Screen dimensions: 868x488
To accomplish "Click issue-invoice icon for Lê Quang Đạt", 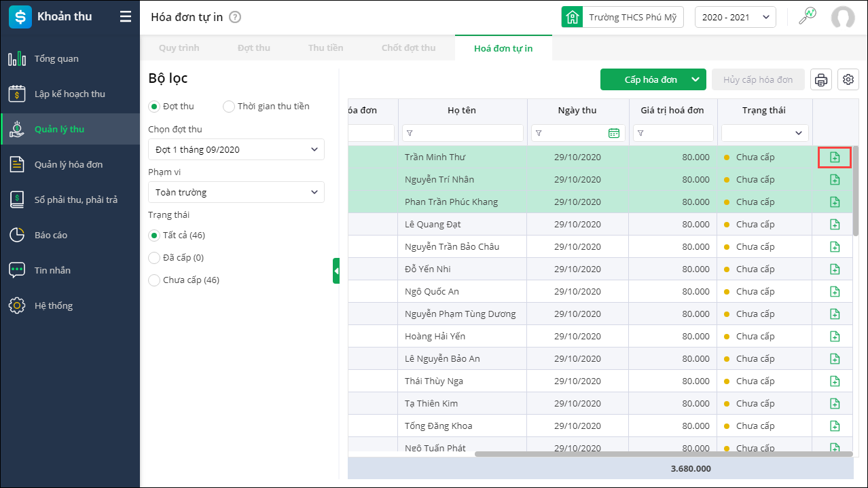I will 835,225.
